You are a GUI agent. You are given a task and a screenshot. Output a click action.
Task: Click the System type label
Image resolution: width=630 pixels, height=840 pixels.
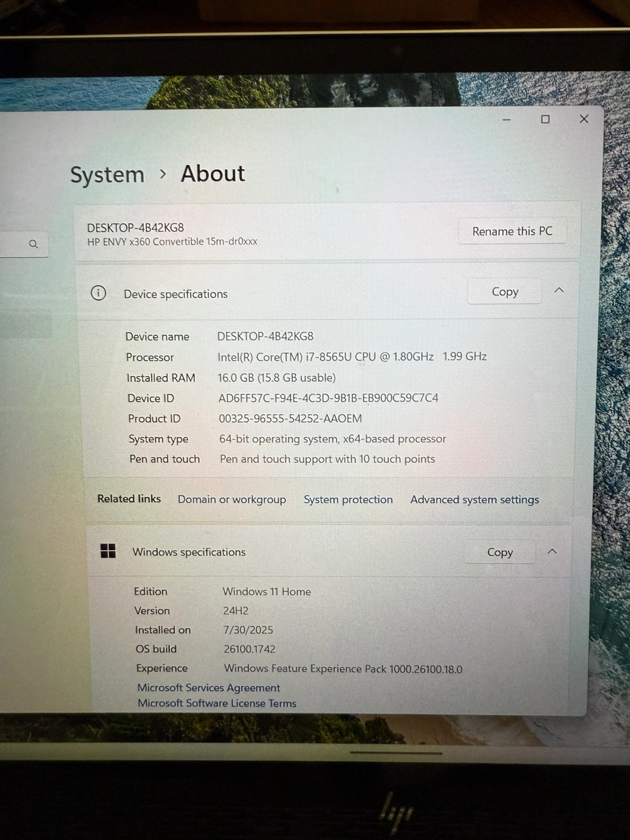(x=159, y=439)
